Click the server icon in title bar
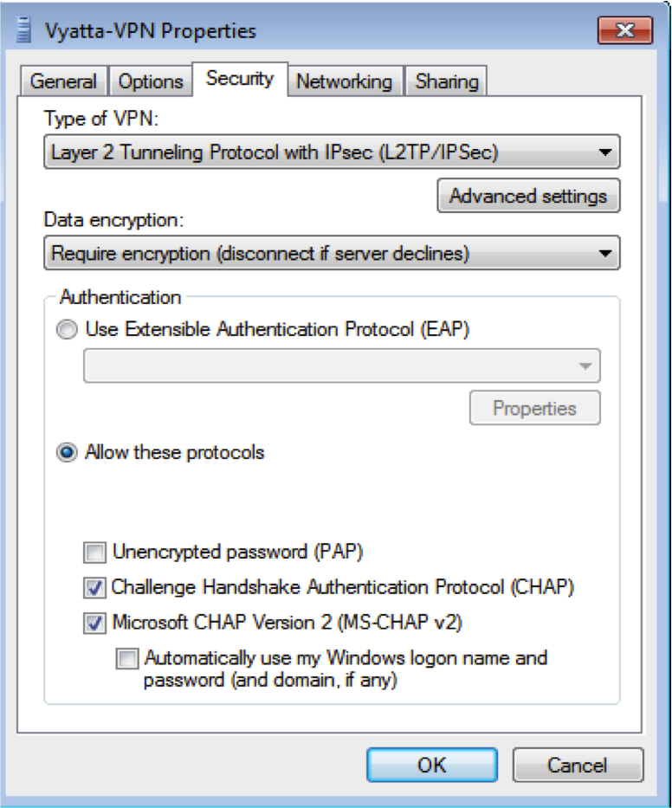This screenshot has width=672, height=808. point(23,30)
